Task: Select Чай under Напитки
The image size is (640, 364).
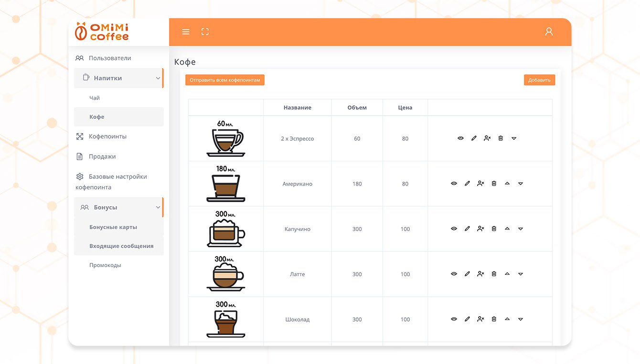Action: tap(95, 98)
